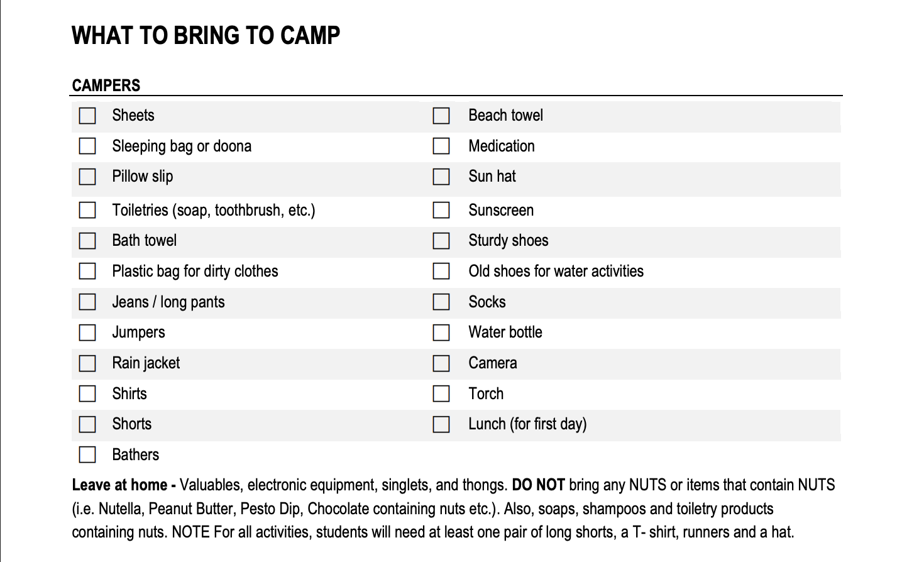Tick the Lunch (for first day) checkbox
Screen dimensions: 924x562
tap(441, 424)
